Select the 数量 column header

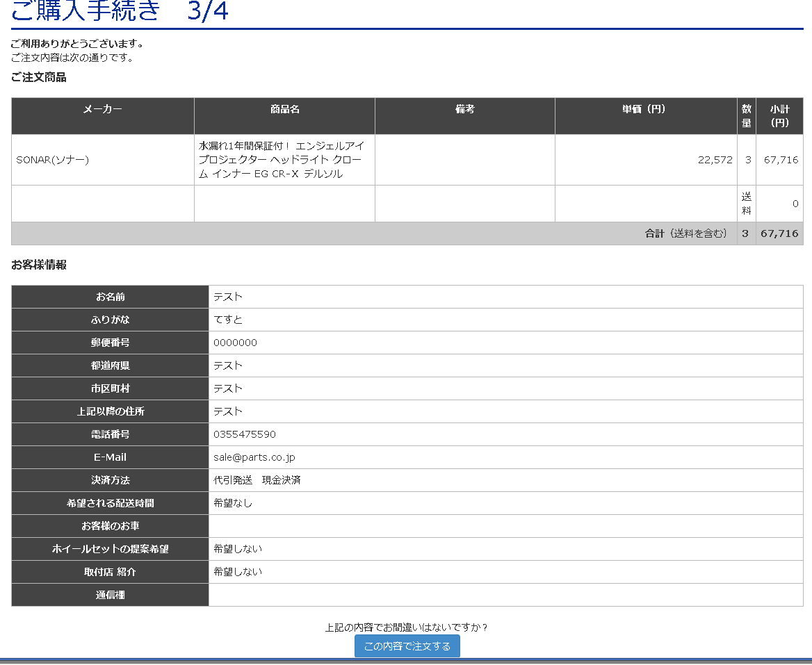pyautogui.click(x=746, y=116)
